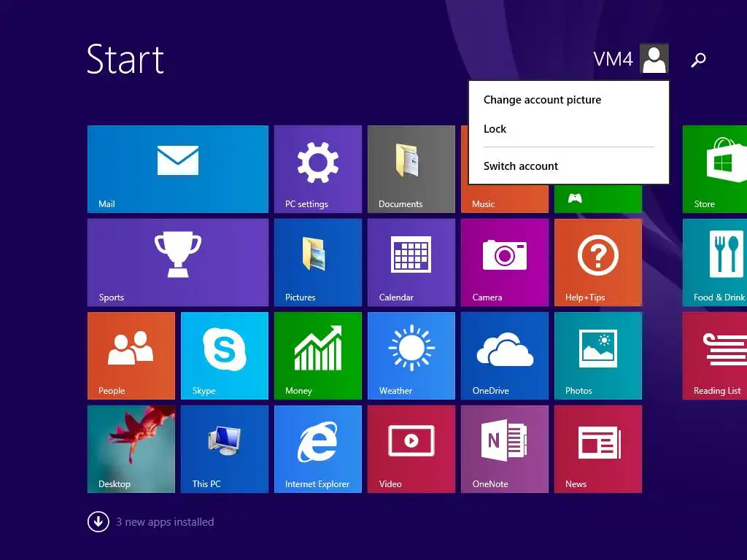Open the OneNote tile
This screenshot has width=747, height=560.
[505, 449]
